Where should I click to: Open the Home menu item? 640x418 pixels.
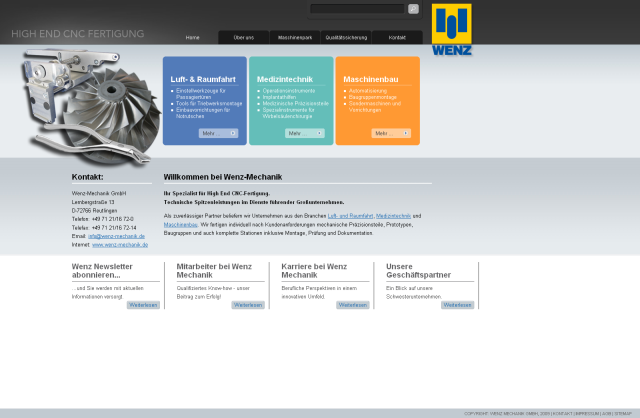pos(193,38)
